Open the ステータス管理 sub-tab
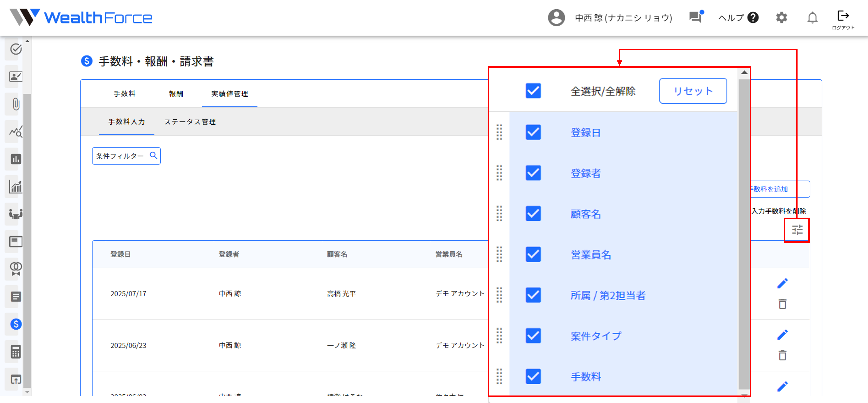Viewport: 868px width, 403px height. 190,122
